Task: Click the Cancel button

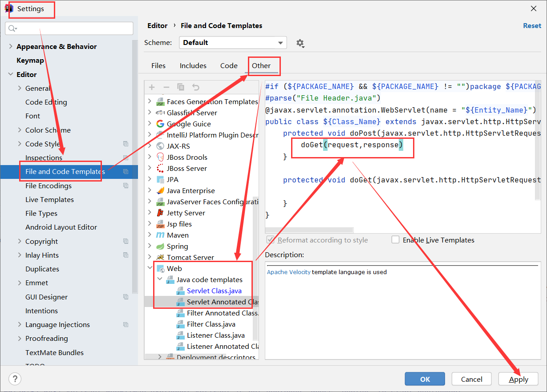Action: (x=472, y=379)
